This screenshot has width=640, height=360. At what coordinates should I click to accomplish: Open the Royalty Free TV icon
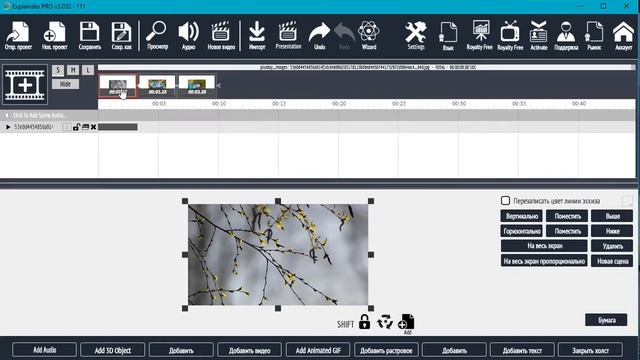[510, 36]
